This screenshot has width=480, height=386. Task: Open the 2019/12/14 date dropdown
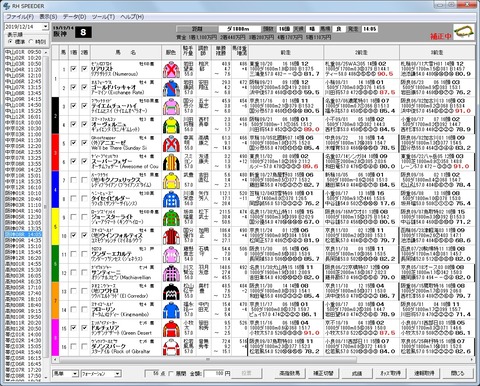click(45, 26)
